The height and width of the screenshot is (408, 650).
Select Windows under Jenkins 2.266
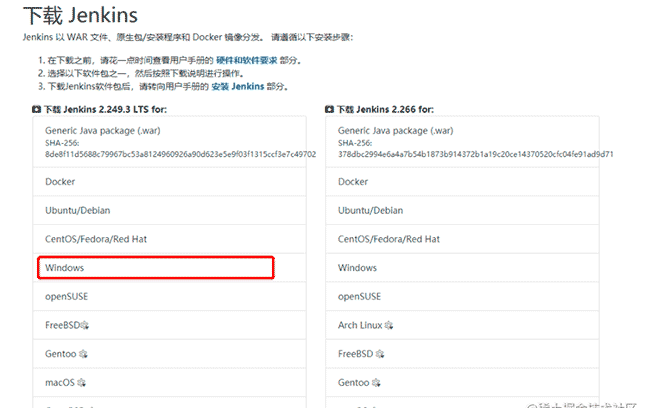462,267
